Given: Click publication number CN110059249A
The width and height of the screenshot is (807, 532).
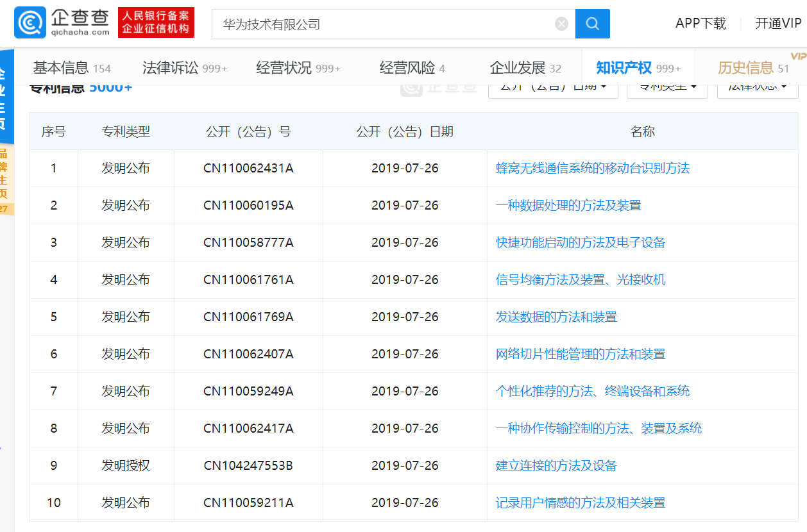Looking at the screenshot, I should pyautogui.click(x=248, y=391).
